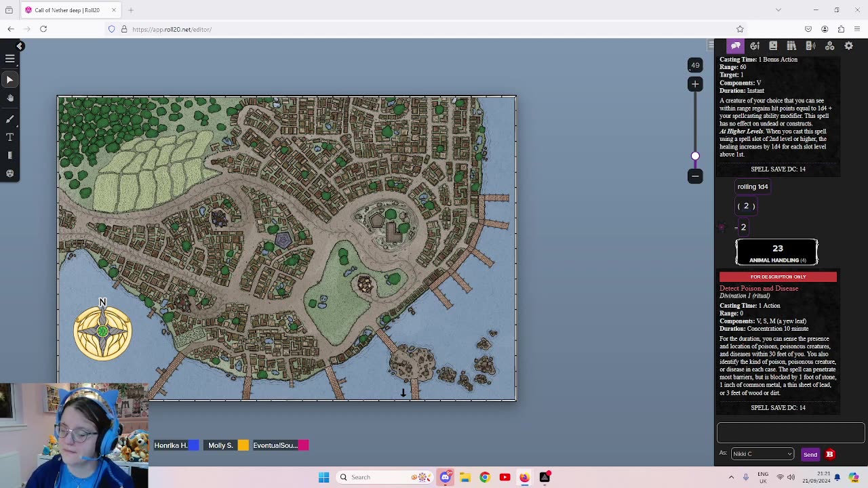Open a new browser tab
Image resolution: width=868 pixels, height=488 pixels.
point(131,10)
